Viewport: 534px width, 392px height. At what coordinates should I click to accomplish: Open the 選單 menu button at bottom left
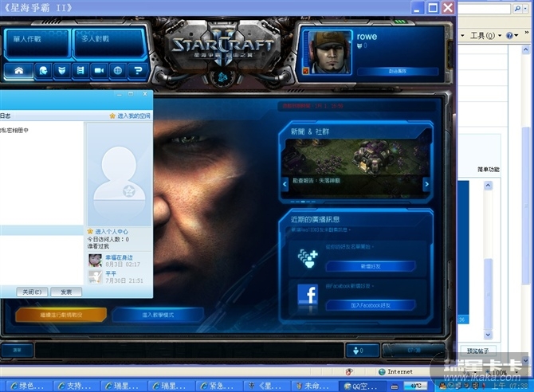point(17,350)
